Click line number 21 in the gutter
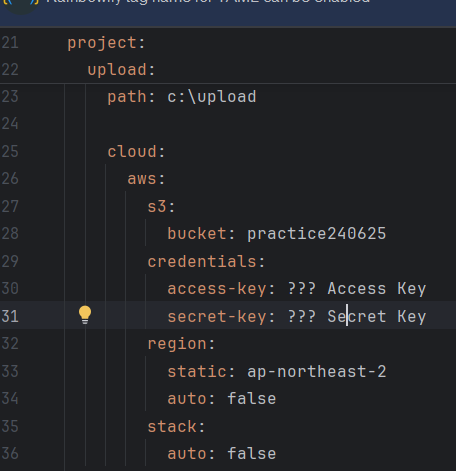 [10, 43]
